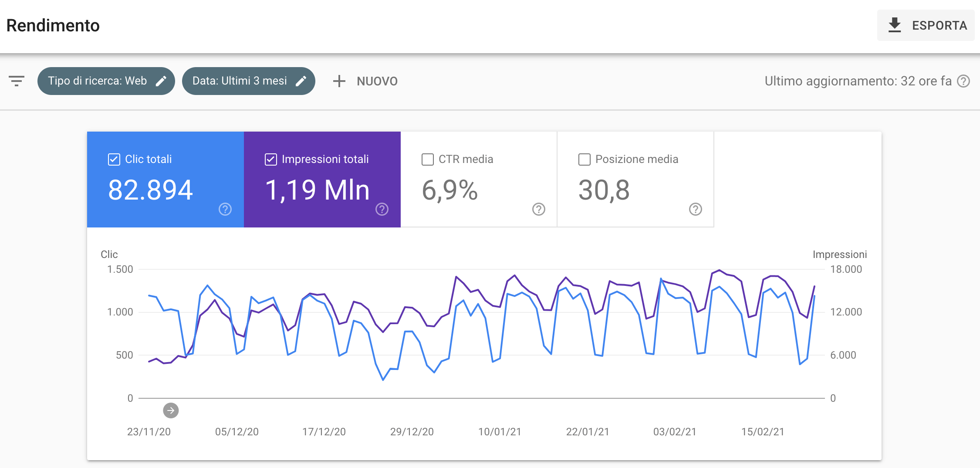Image resolution: width=980 pixels, height=468 pixels.
Task: Click the download icon in ESPORTA
Action: pos(895,25)
